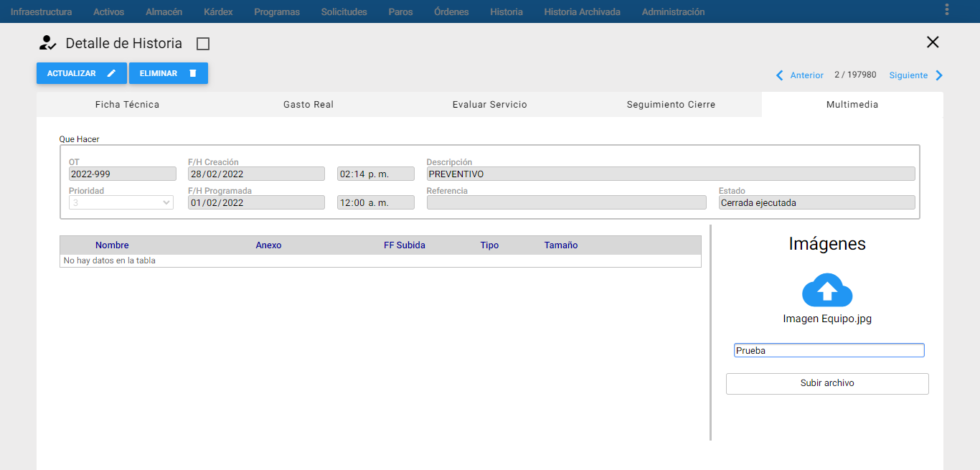Switch to the Ficha Técnica tab
This screenshot has width=980, height=470.
click(x=127, y=104)
